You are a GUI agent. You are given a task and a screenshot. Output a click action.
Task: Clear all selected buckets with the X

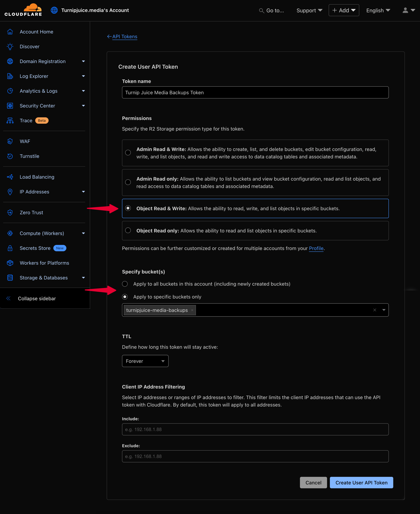pos(374,310)
